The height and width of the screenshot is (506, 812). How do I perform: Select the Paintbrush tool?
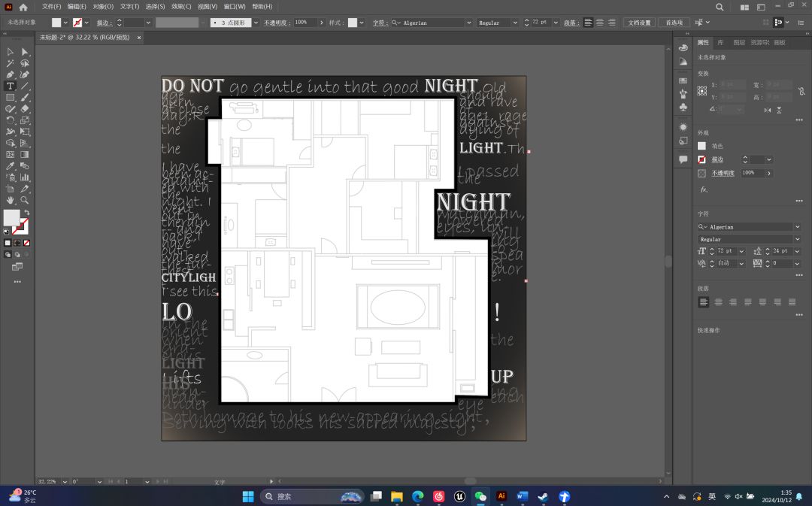click(24, 98)
